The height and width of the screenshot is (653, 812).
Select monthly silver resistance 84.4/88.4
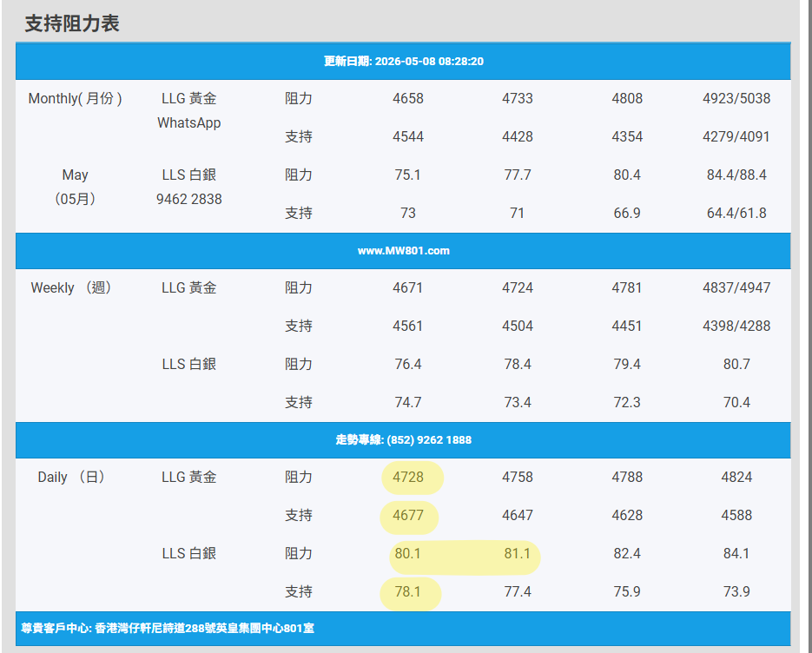736,175
